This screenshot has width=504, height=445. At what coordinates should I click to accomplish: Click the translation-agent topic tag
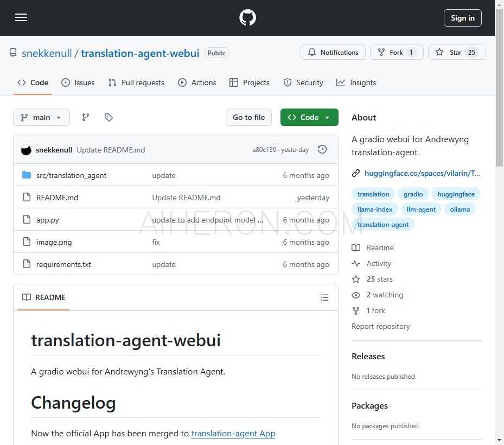point(383,225)
